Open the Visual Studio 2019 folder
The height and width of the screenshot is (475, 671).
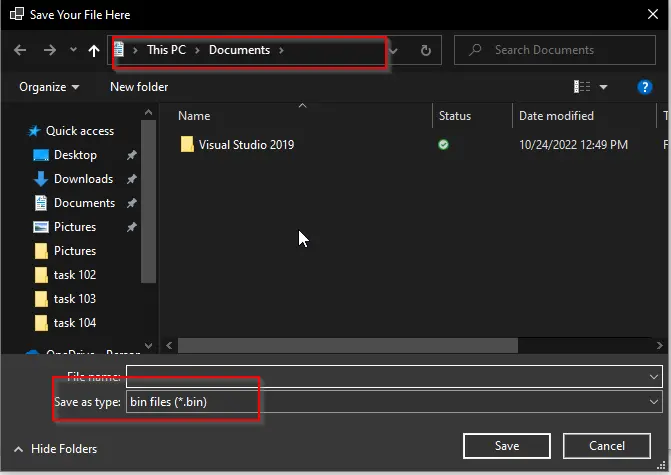pos(245,145)
